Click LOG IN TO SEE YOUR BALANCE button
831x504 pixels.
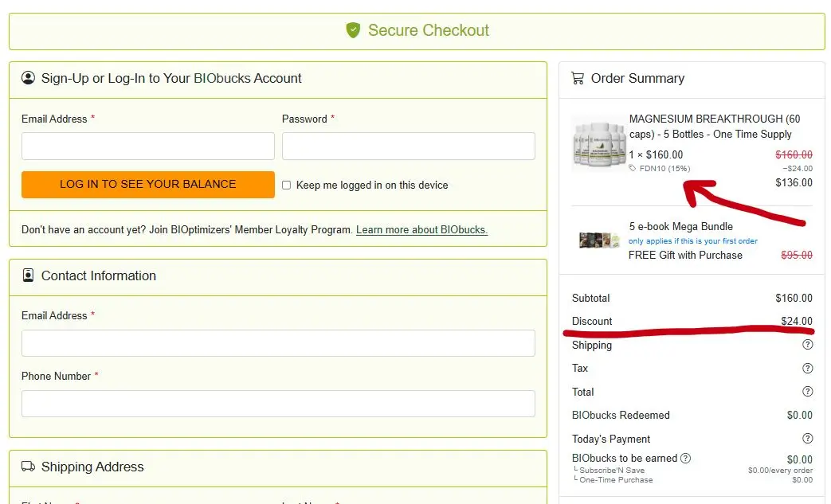(x=148, y=184)
